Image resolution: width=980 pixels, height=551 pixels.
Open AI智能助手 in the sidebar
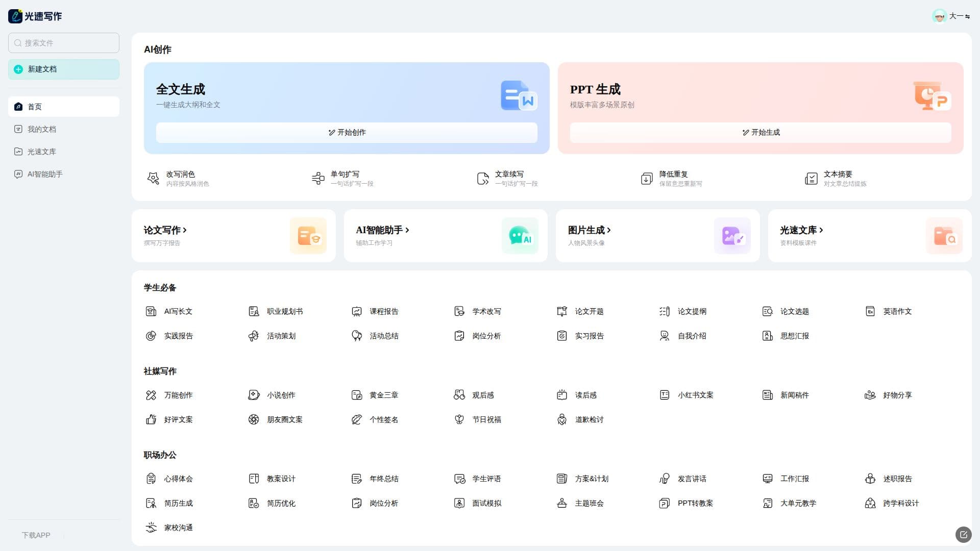[x=64, y=174]
